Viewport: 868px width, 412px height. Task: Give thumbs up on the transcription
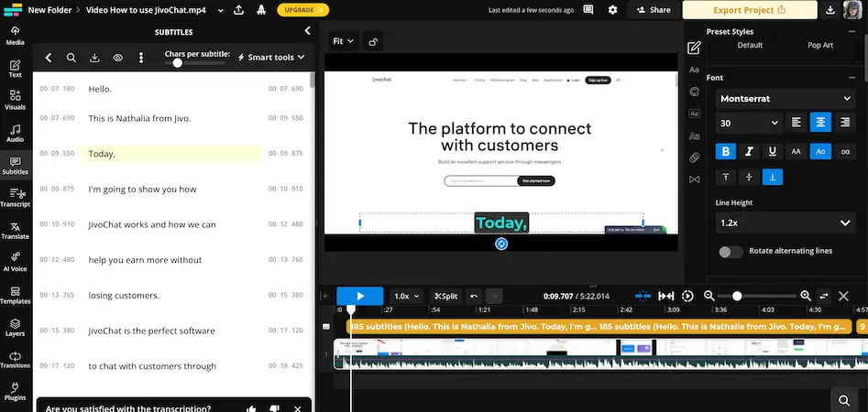(x=251, y=408)
